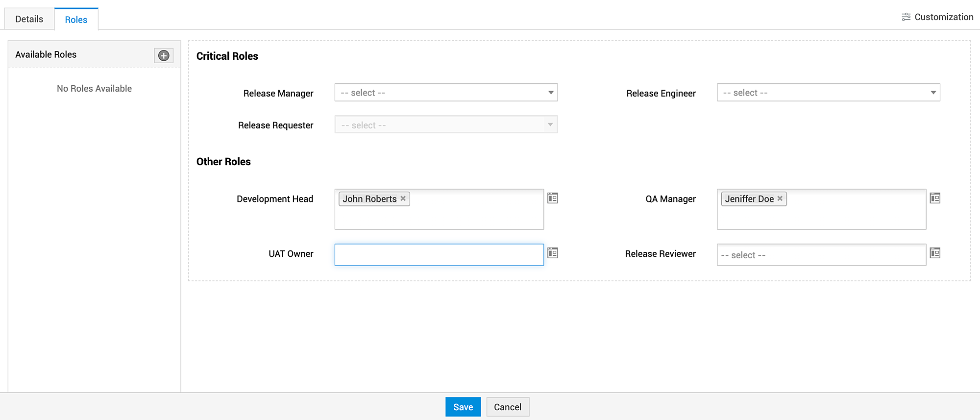Expand the Release Manager dropdown
980x420 pixels.
pos(446,93)
